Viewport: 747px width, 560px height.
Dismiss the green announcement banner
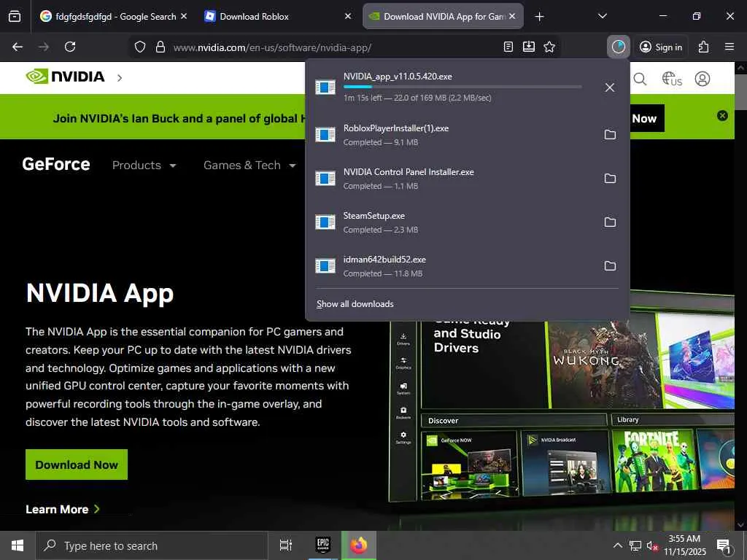click(x=722, y=116)
